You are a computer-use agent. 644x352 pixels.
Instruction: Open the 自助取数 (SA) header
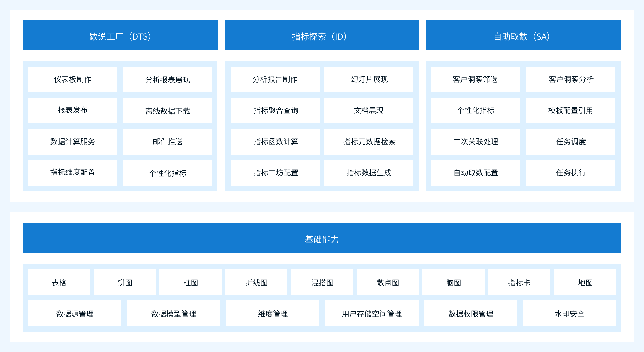pyautogui.click(x=523, y=36)
